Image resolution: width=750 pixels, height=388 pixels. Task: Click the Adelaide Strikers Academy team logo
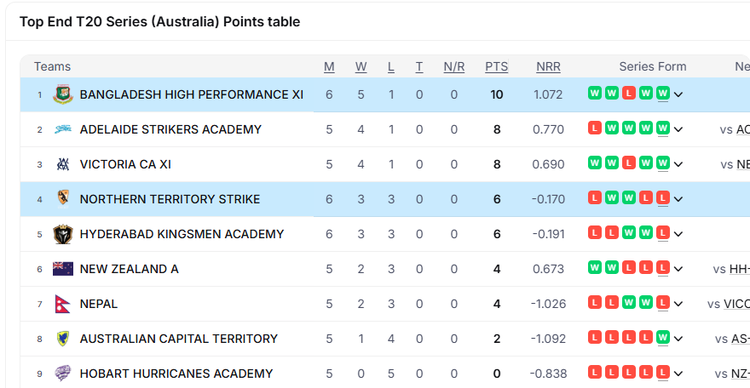click(x=63, y=129)
